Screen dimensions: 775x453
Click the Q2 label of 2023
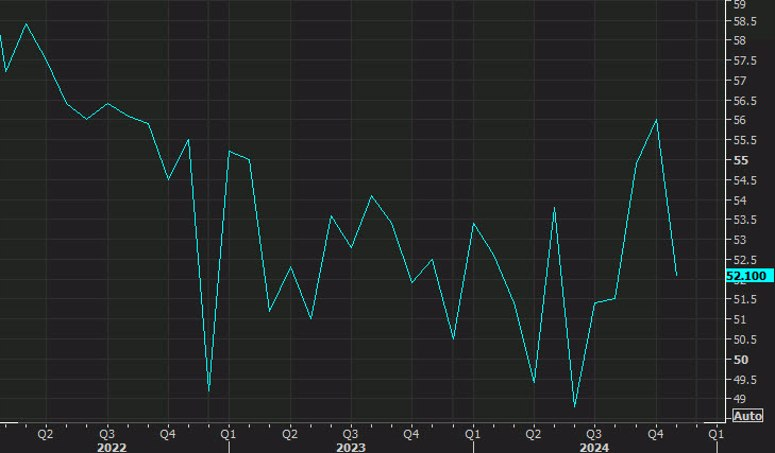tap(290, 434)
